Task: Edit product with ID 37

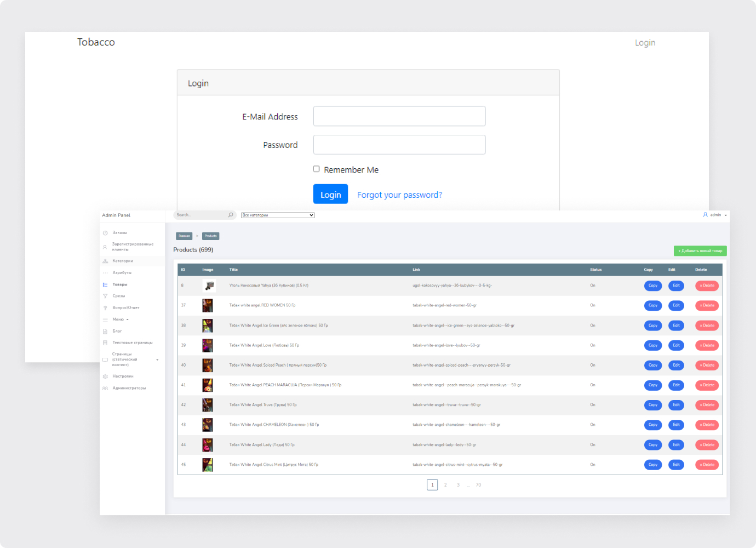Action: click(x=676, y=306)
